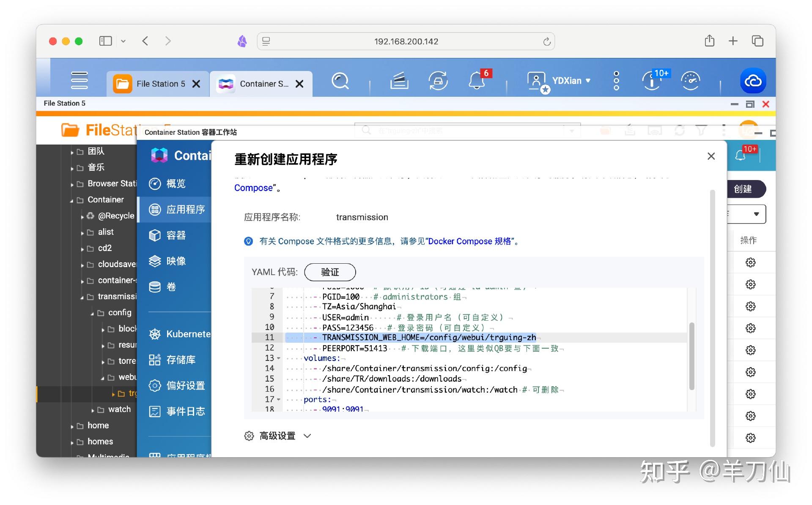Open the 事件日志 (Event Log) panel

185,411
